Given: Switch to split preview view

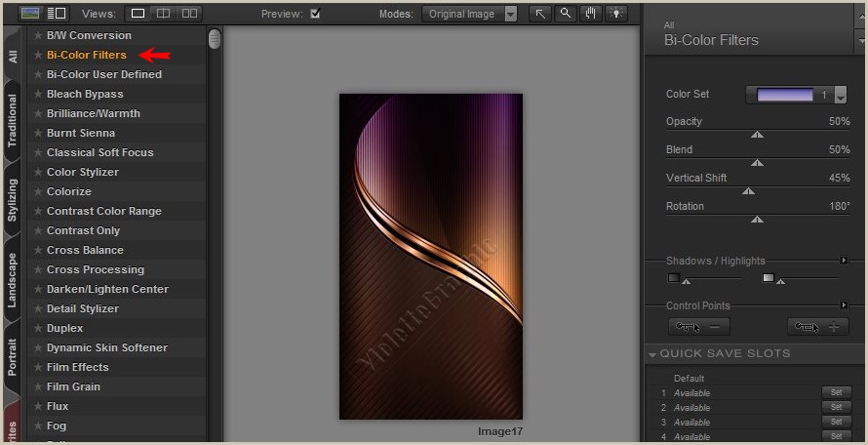Looking at the screenshot, I should pos(163,14).
